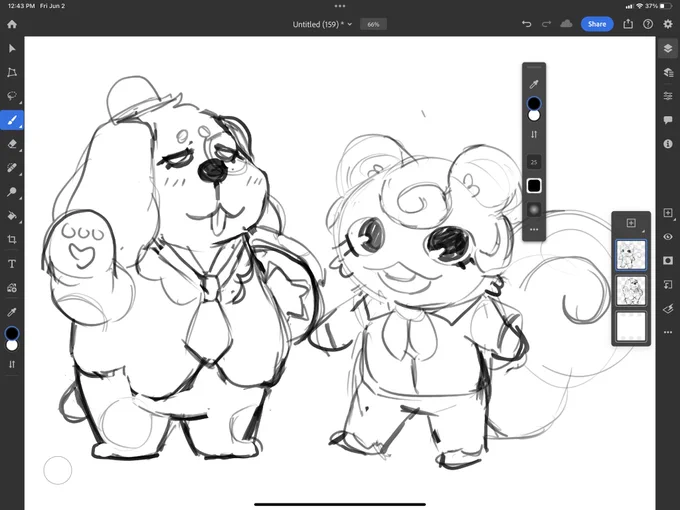Open foreground color in brush panel
Image resolution: width=680 pixels, height=510 pixels.
click(x=534, y=103)
